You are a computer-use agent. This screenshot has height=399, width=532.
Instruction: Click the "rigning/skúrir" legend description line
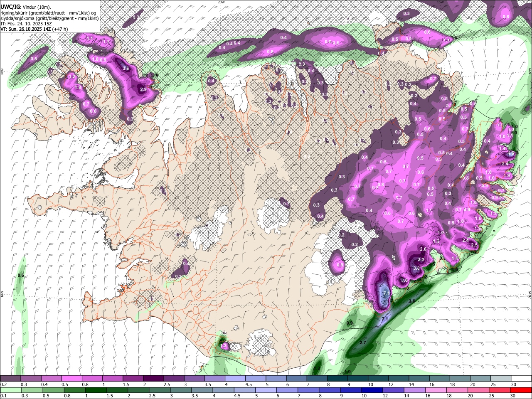49,12
